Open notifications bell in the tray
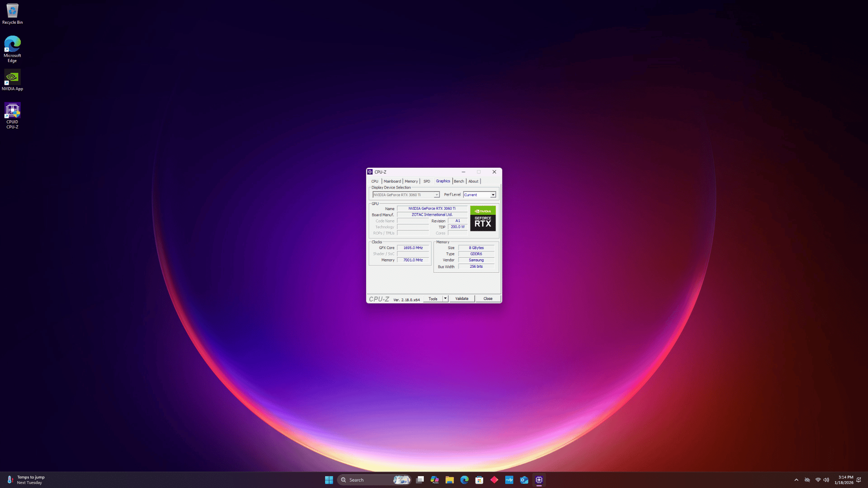Image resolution: width=868 pixels, height=488 pixels. click(859, 480)
